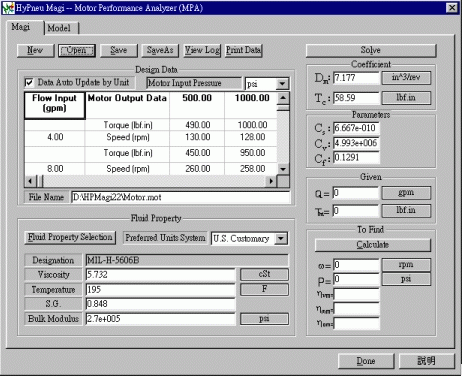Open the psi pressure unit dropdown
The width and height of the screenshot is (462, 376).
pyautogui.click(x=282, y=84)
